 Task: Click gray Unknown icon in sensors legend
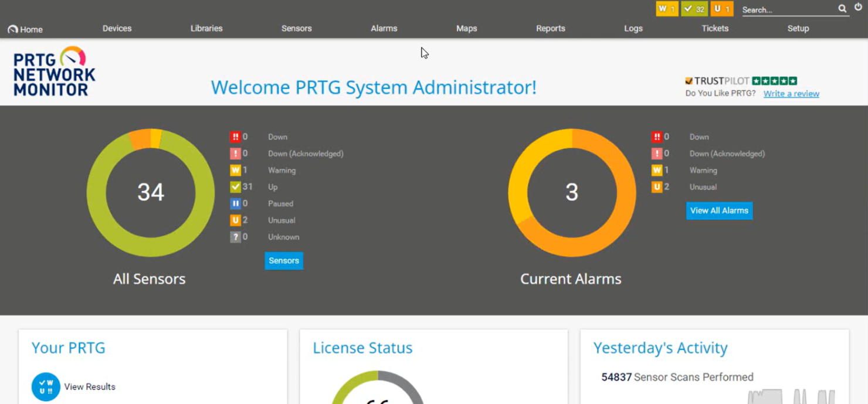tap(235, 237)
